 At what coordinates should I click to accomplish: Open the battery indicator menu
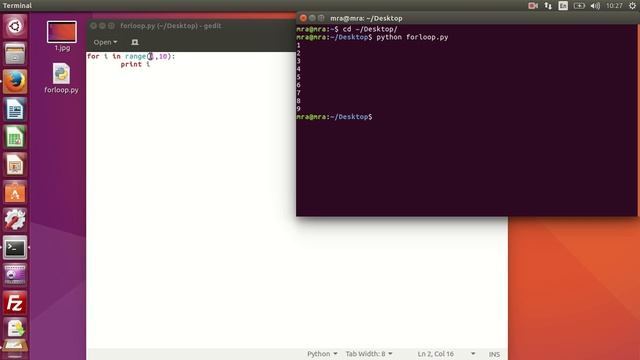click(x=579, y=6)
